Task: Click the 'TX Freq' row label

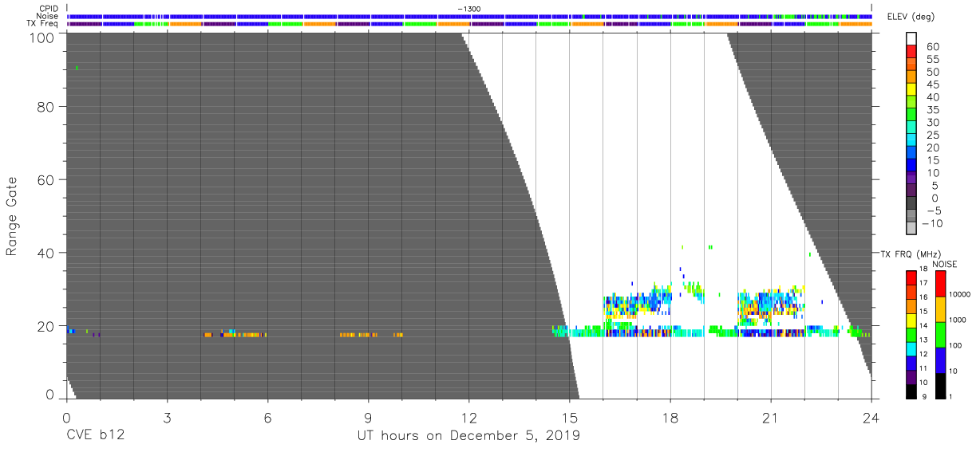Action: click(x=43, y=23)
